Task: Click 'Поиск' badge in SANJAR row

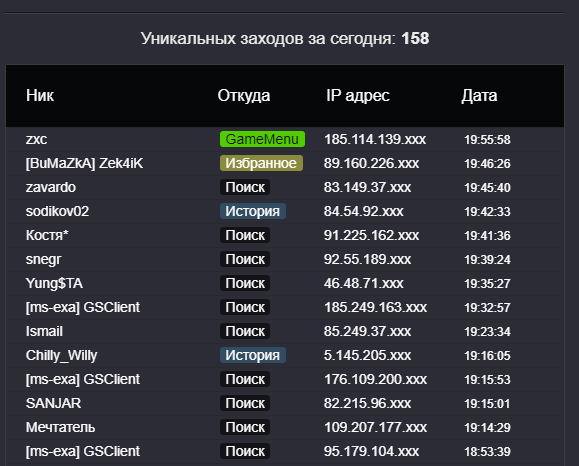Action: pyautogui.click(x=245, y=403)
